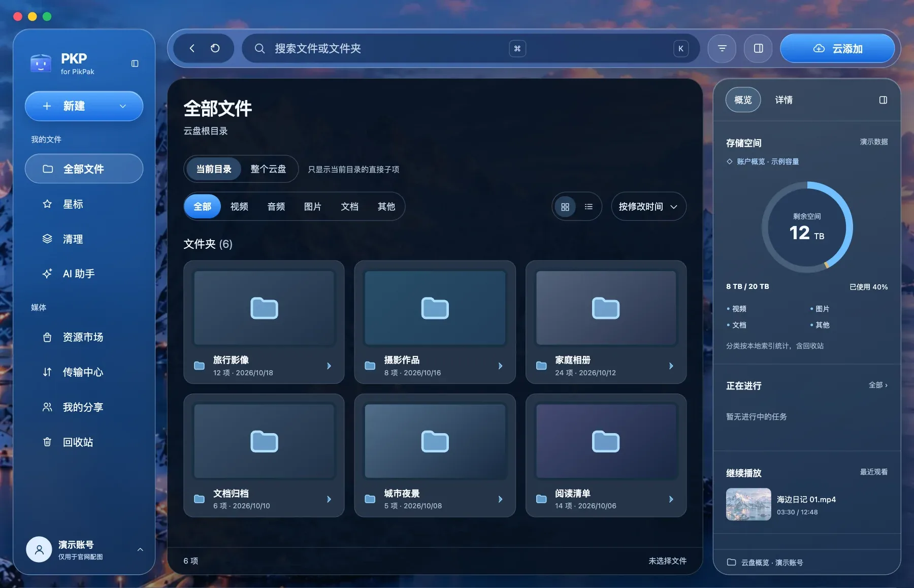View all tasks via 全部 link
Image resolution: width=914 pixels, height=588 pixels.
(x=878, y=385)
